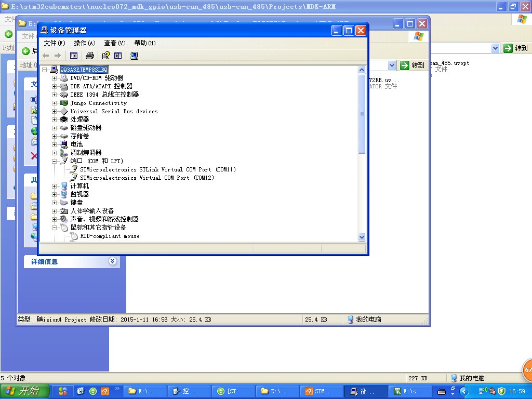This screenshot has height=399, width=532.
Task: Open address dropdown in inner Explorer window
Action: pyautogui.click(x=392, y=65)
